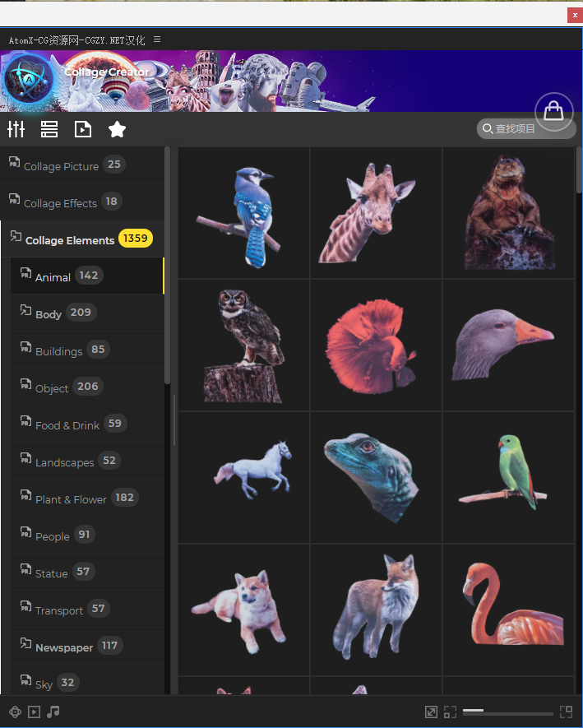Click the AtomX atom logo
This screenshot has height=728, width=583.
[x=28, y=81]
